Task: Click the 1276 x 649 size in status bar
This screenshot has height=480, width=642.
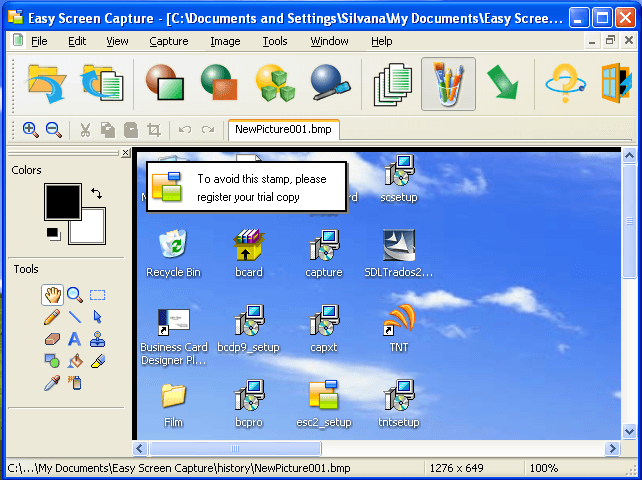Action: 456,468
